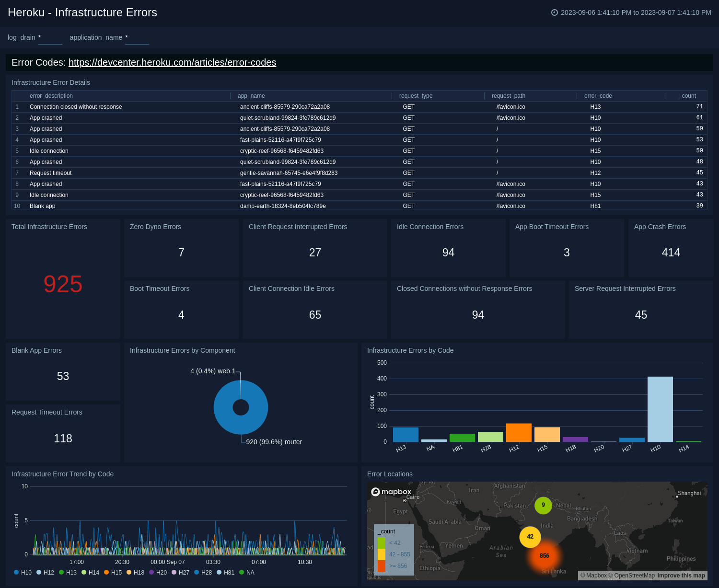Open the application_name filter selector

pyautogui.click(x=137, y=37)
